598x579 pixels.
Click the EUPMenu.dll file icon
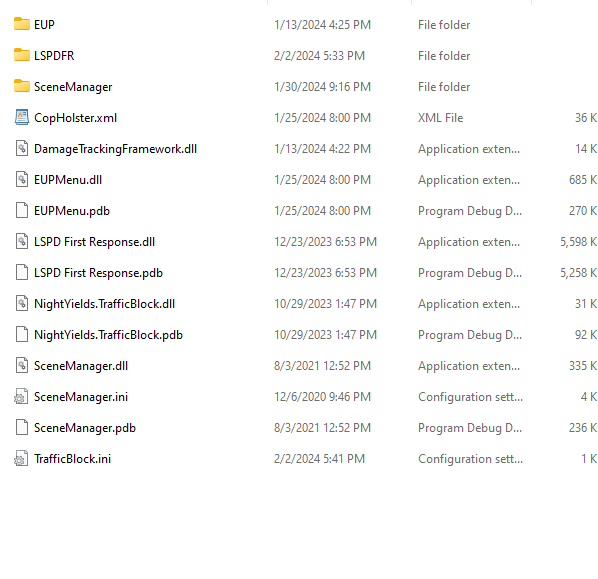(22, 179)
